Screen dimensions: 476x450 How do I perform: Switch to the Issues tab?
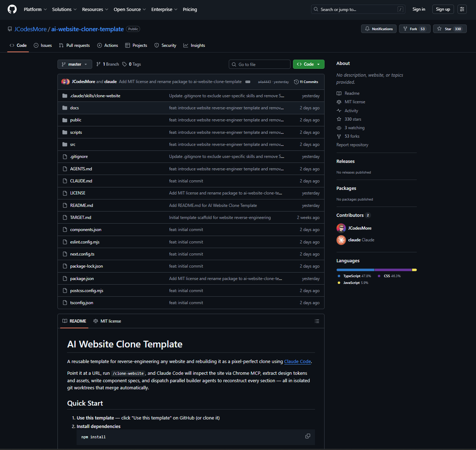[x=43, y=45]
